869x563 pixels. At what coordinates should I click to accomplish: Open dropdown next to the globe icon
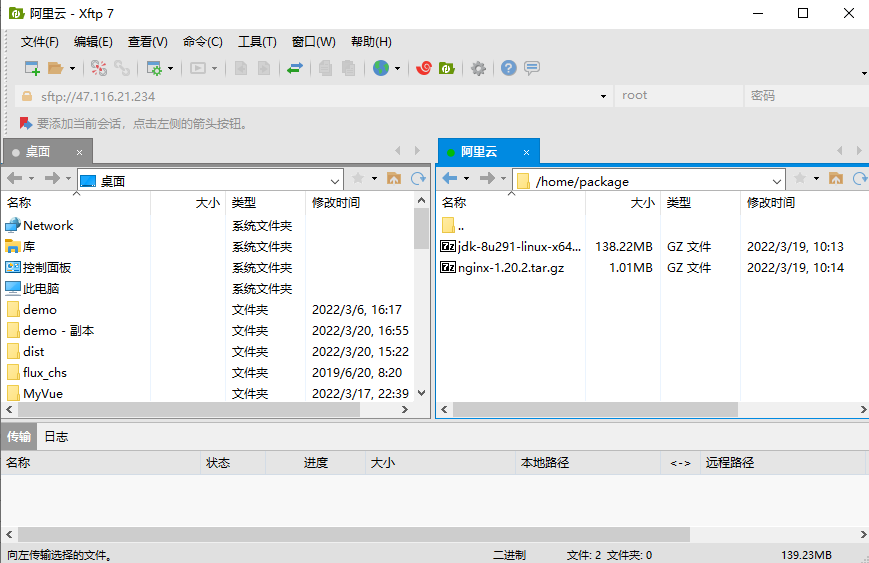[x=397, y=69]
